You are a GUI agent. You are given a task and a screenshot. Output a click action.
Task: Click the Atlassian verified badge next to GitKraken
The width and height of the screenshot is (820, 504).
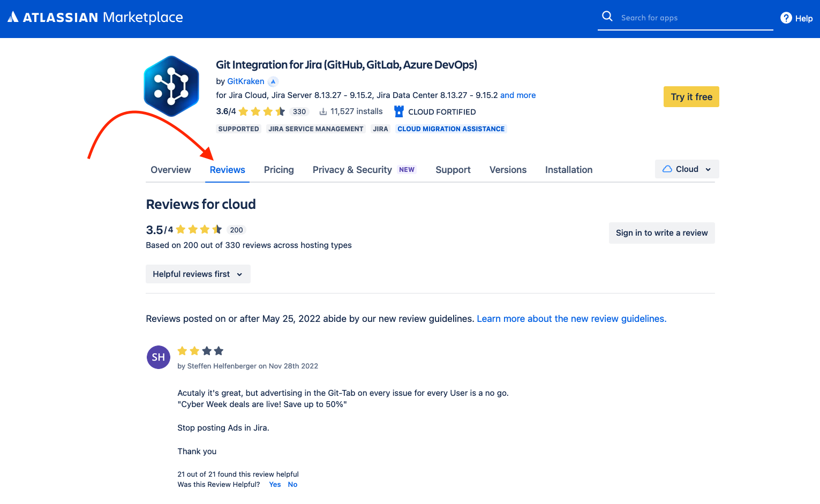tap(273, 81)
